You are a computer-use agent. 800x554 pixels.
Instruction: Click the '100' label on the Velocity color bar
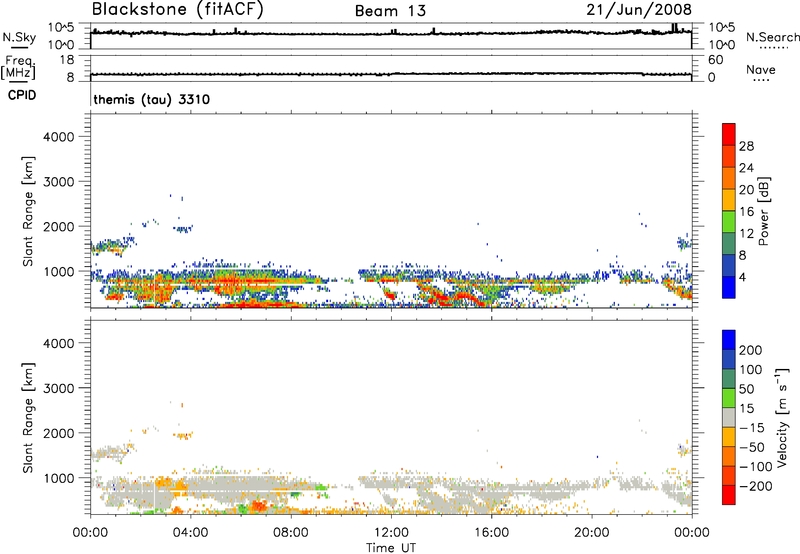click(751, 370)
